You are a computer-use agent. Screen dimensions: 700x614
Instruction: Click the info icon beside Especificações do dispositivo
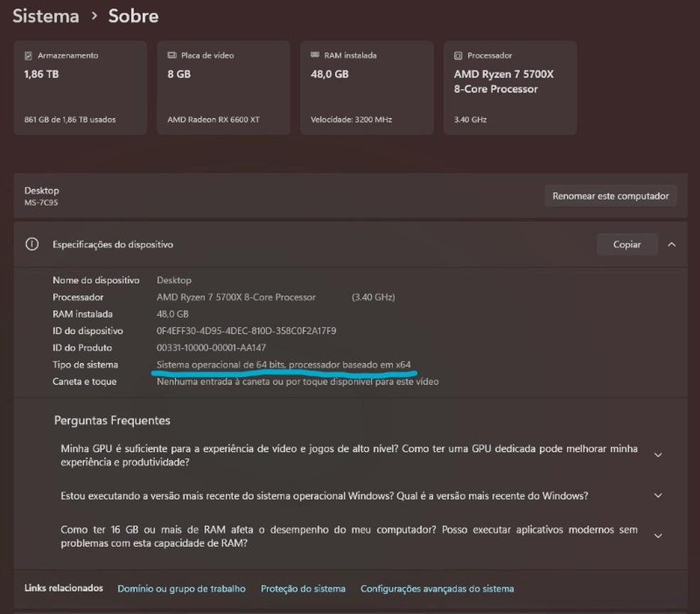(x=31, y=244)
